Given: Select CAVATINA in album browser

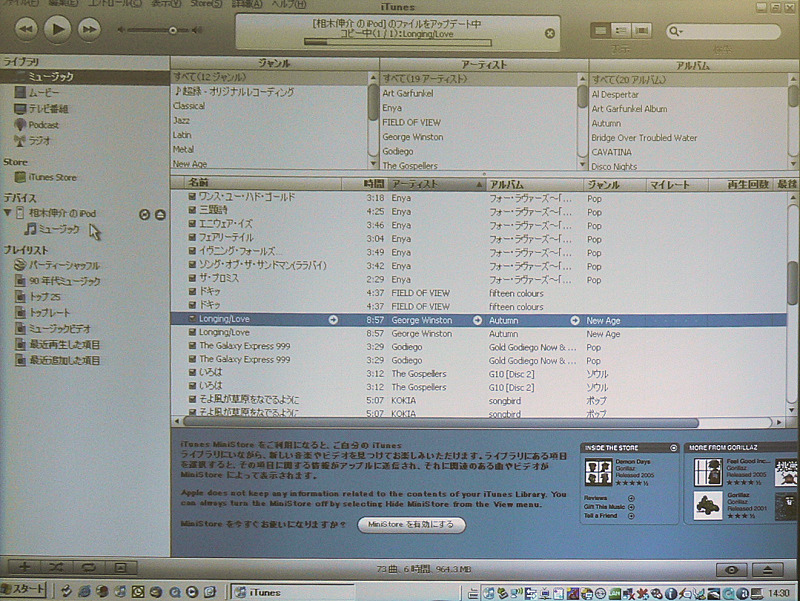Looking at the screenshot, I should [611, 152].
